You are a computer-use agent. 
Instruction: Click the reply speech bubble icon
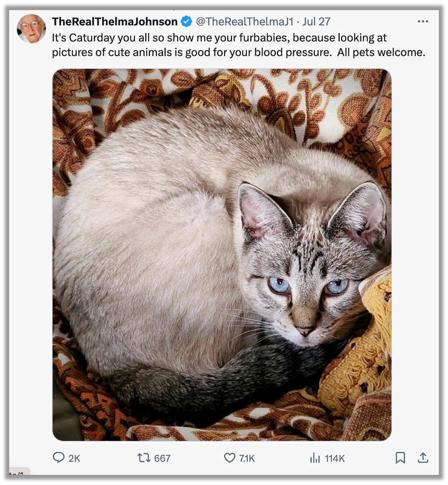59,458
